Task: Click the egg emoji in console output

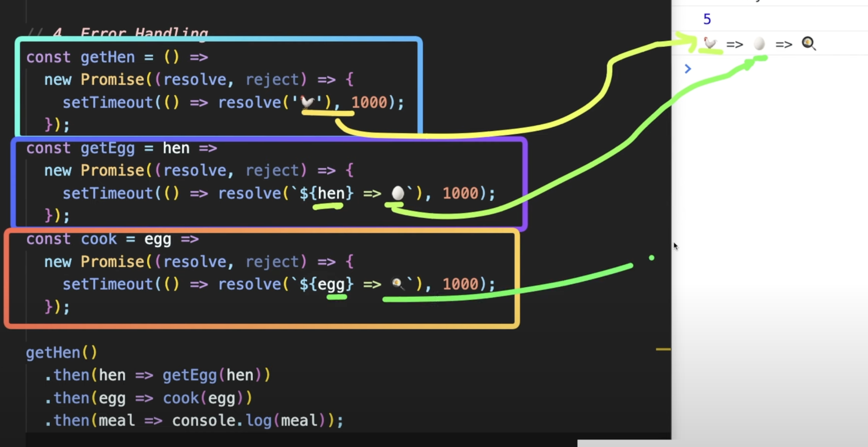Action: [759, 44]
